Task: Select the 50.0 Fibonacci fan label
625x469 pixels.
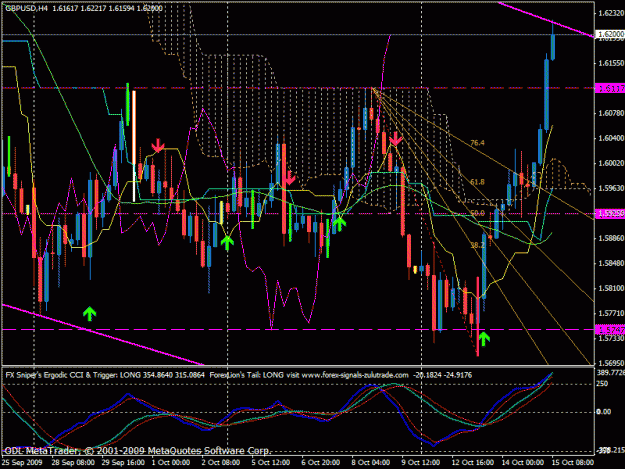Action: [x=477, y=213]
